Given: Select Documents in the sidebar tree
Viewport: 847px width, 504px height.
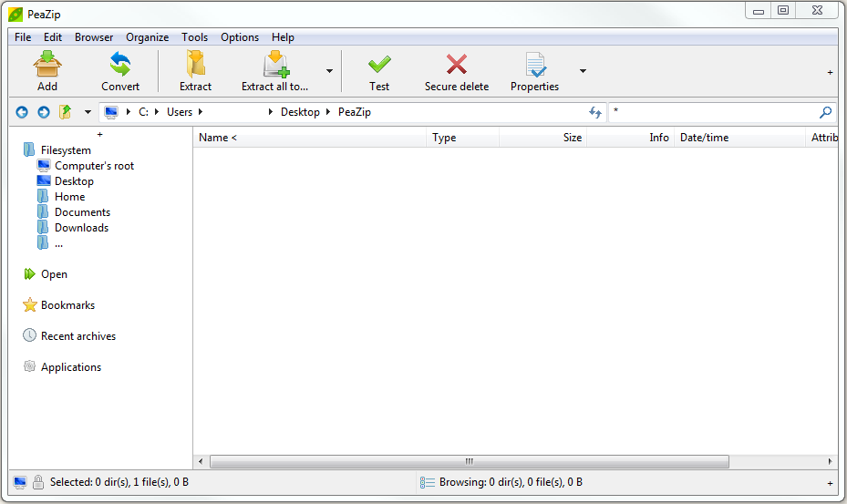Looking at the screenshot, I should coord(82,212).
